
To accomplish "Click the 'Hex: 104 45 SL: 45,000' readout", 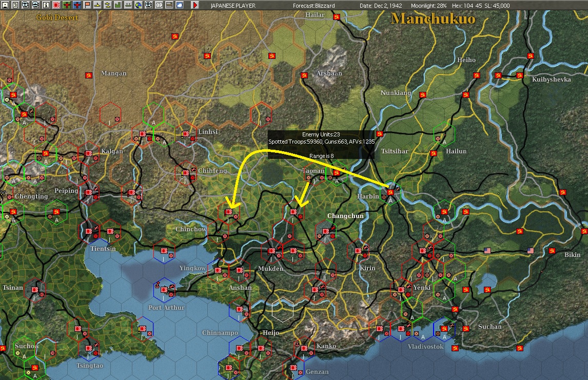I will [481, 6].
